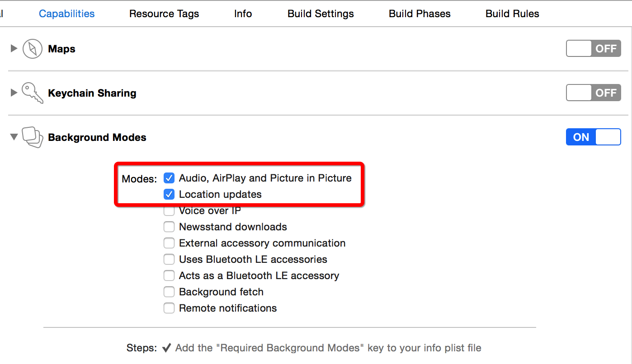
Task: Check External accessory communication
Action: point(169,243)
